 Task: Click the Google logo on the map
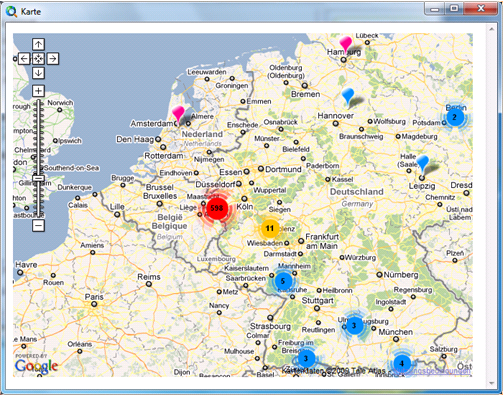click(x=36, y=365)
